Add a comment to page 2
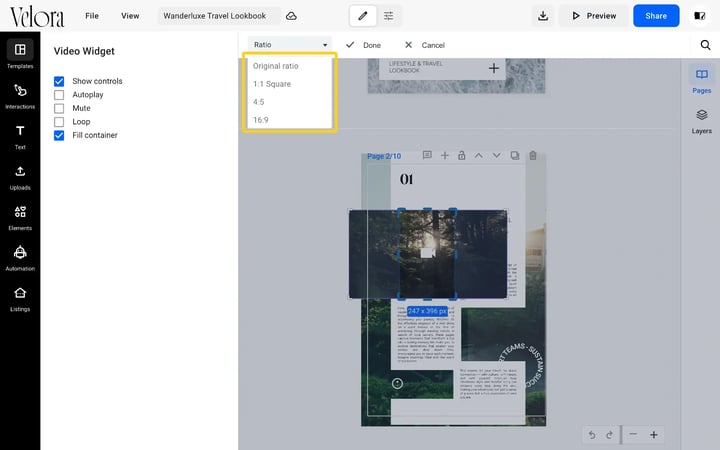Image resolution: width=720 pixels, height=450 pixels. pos(427,155)
